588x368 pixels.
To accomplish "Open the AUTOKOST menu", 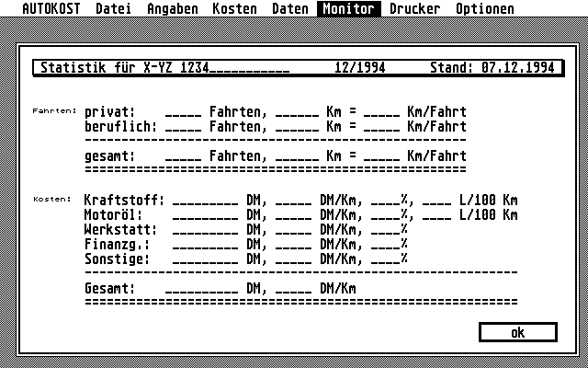I will [x=51, y=8].
